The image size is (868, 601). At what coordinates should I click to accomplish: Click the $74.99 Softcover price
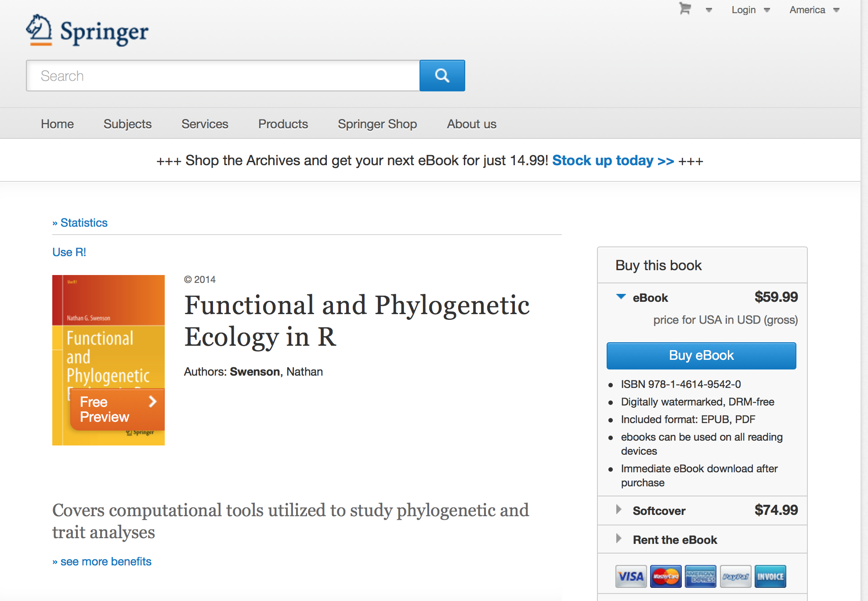(776, 510)
